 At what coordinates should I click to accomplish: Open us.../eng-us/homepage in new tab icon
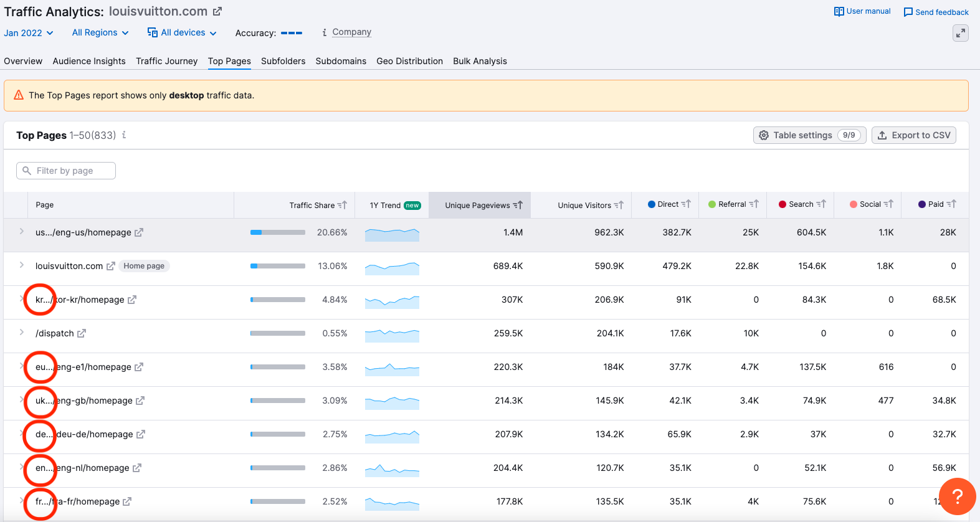click(139, 232)
